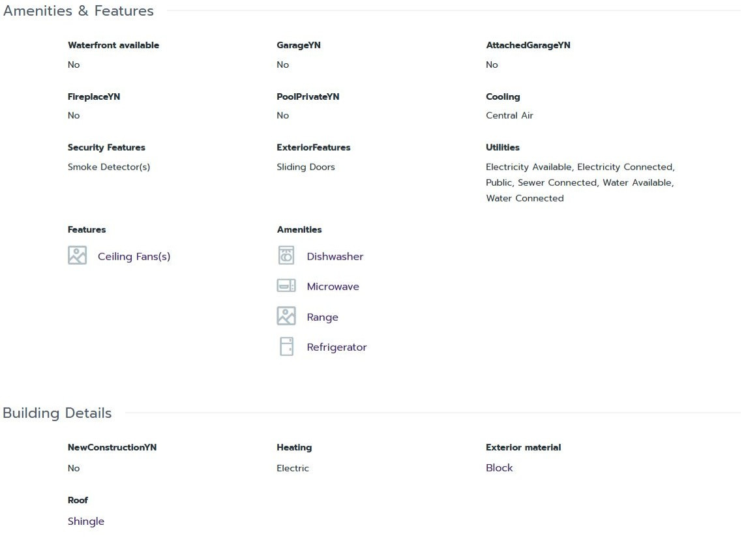
Task: Click the Microwave amenity icon
Action: (286, 286)
